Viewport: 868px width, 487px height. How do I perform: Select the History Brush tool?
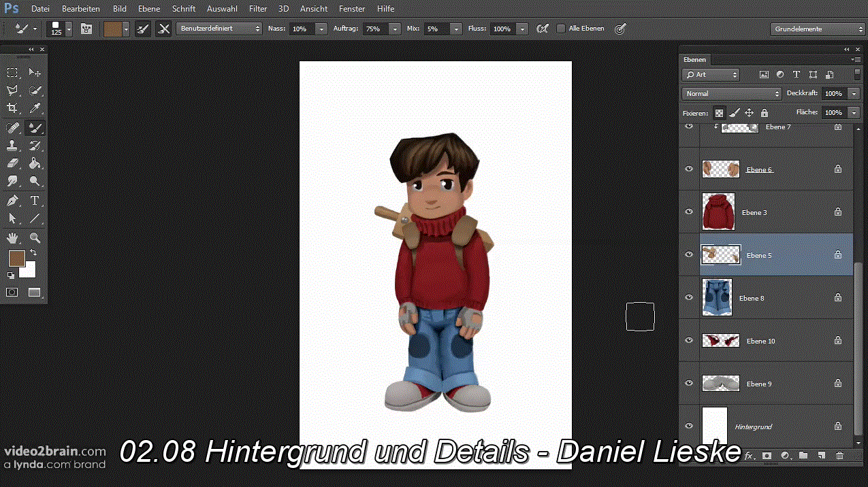[35, 145]
